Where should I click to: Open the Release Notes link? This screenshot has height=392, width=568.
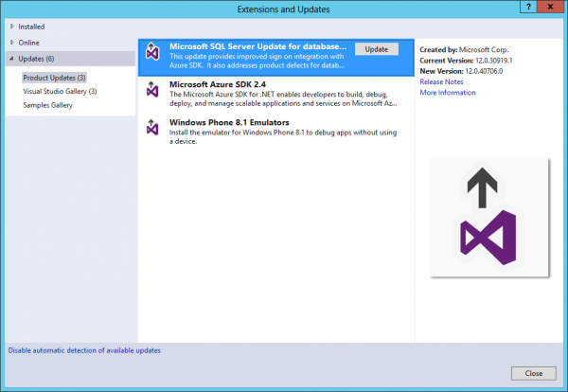(441, 81)
